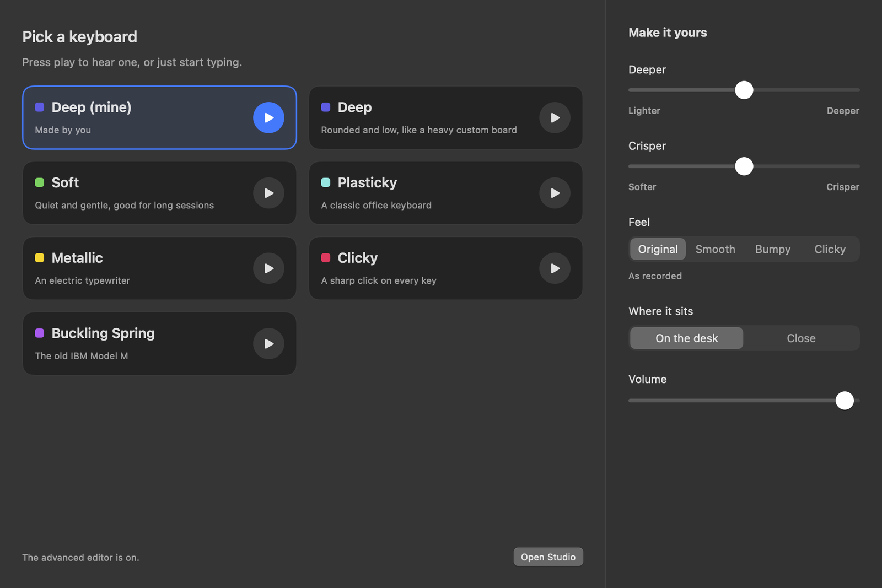Click the Volume slider handle
Viewport: 882px width, 588px height.
(844, 401)
